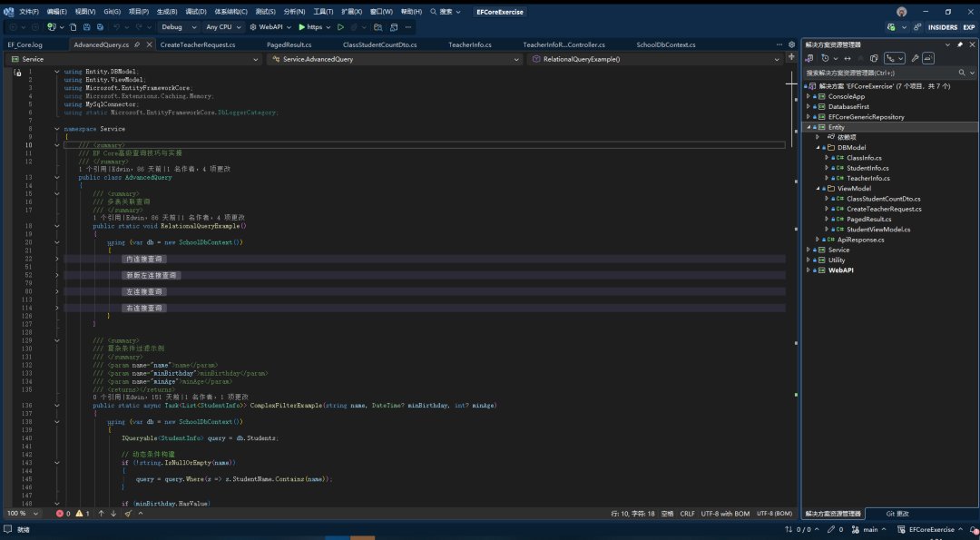Toggle Show All Files in Solution Explorer
Image resolution: width=980 pixels, height=540 pixels.
click(874, 57)
